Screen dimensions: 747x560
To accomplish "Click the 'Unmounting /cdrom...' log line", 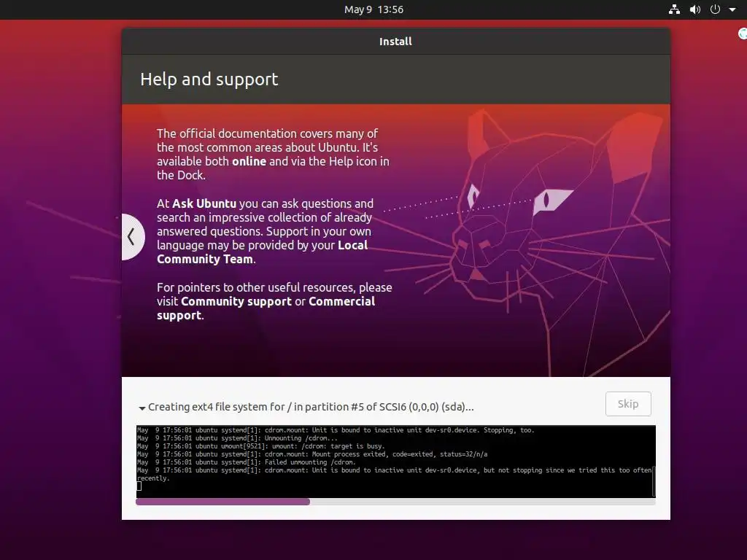I will [x=237, y=438].
